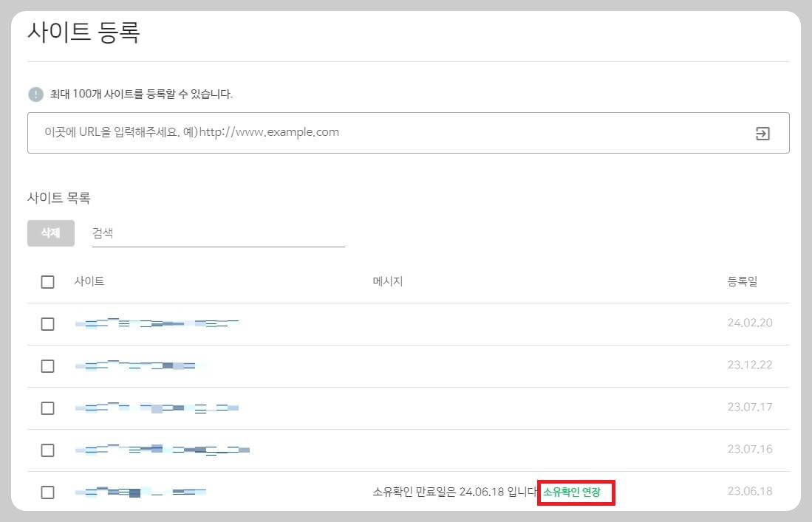Check the select-all checkbox in the list header
Viewport: 812px width, 522px height.
coord(47,281)
